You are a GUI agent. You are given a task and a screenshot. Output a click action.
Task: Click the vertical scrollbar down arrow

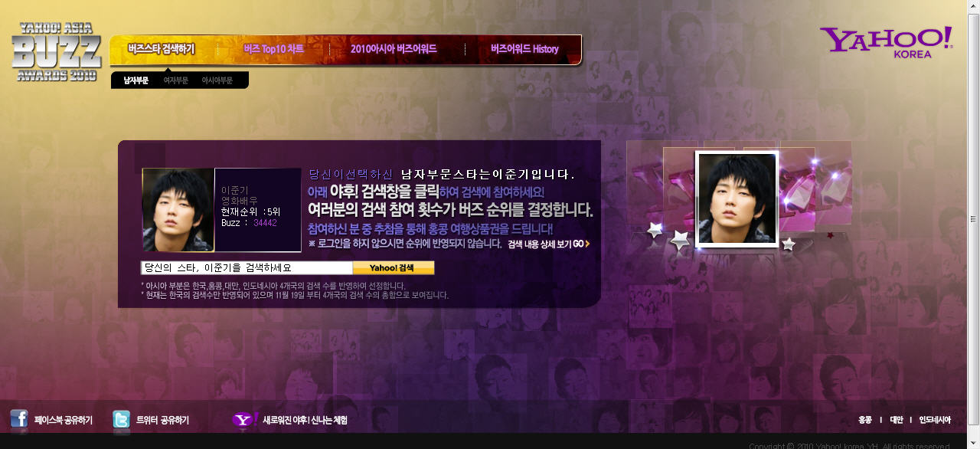pyautogui.click(x=974, y=442)
